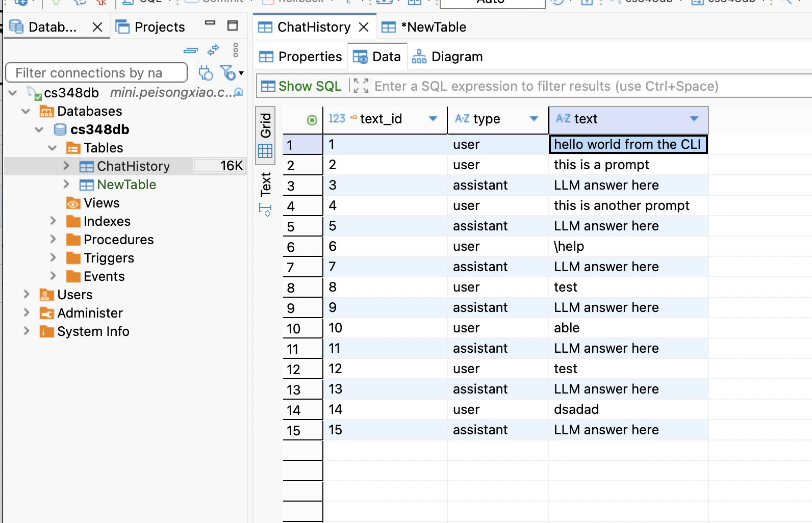
Task: Open the Diagram tab
Action: (447, 57)
